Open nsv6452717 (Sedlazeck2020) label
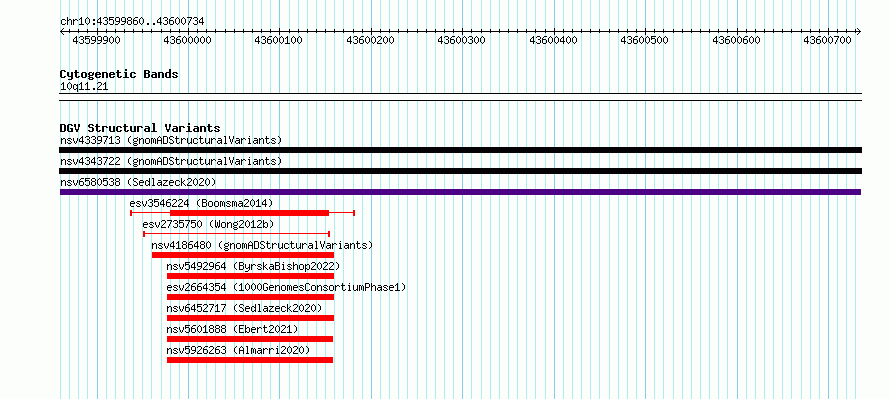 pyautogui.click(x=245, y=308)
